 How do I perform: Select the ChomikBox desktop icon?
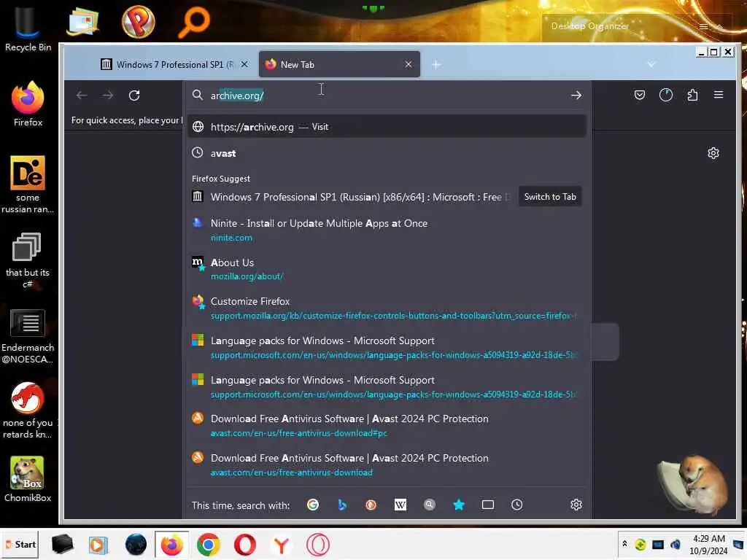click(x=28, y=479)
